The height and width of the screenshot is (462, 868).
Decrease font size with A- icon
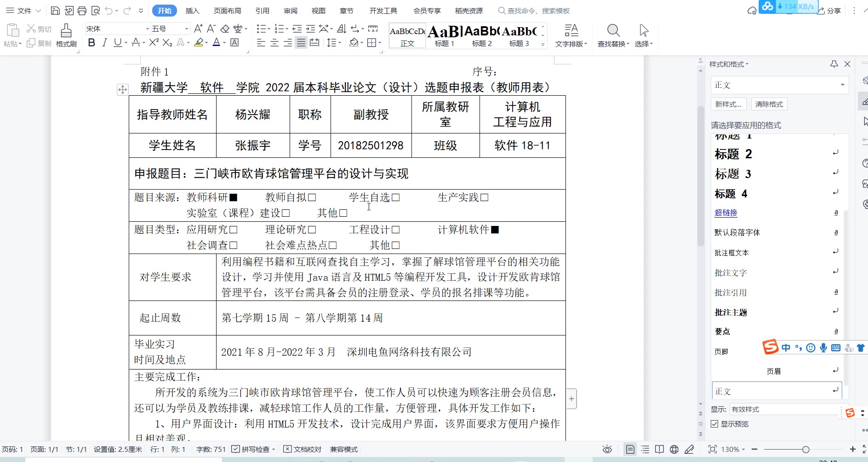(x=211, y=29)
